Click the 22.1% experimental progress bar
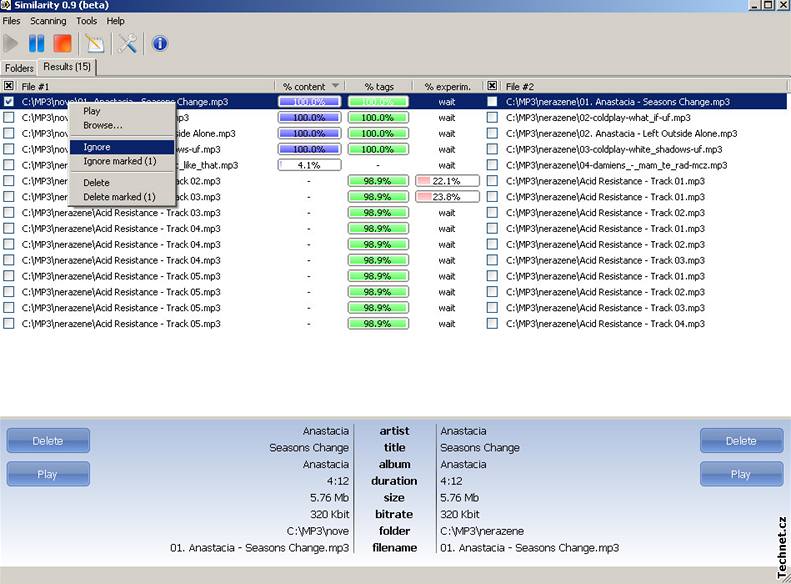 pyautogui.click(x=447, y=181)
